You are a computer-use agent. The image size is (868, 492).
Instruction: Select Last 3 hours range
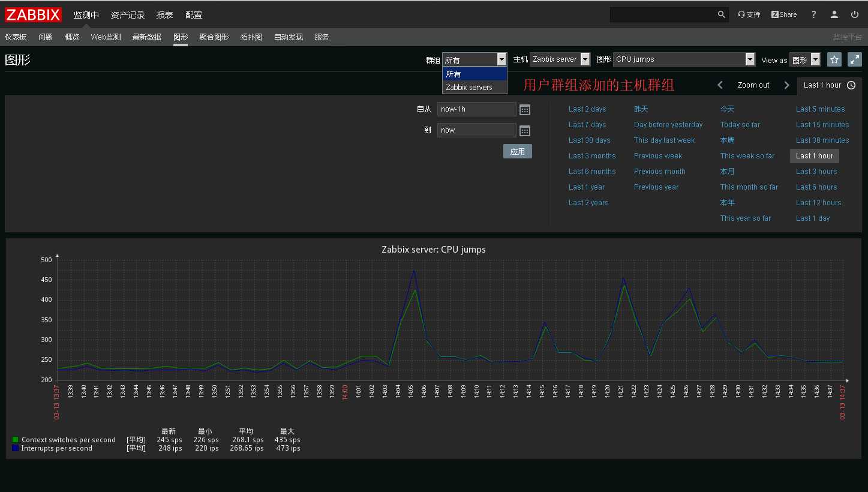click(816, 172)
